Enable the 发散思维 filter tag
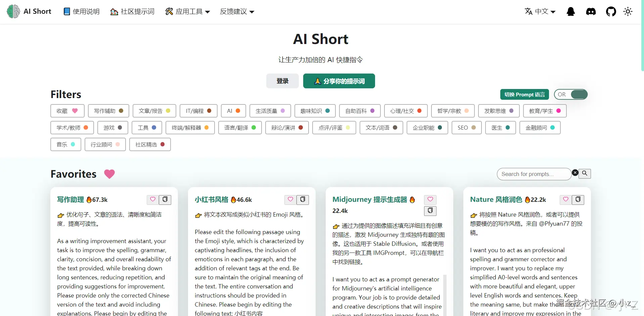Screen dimensions: 644x316 (499, 111)
